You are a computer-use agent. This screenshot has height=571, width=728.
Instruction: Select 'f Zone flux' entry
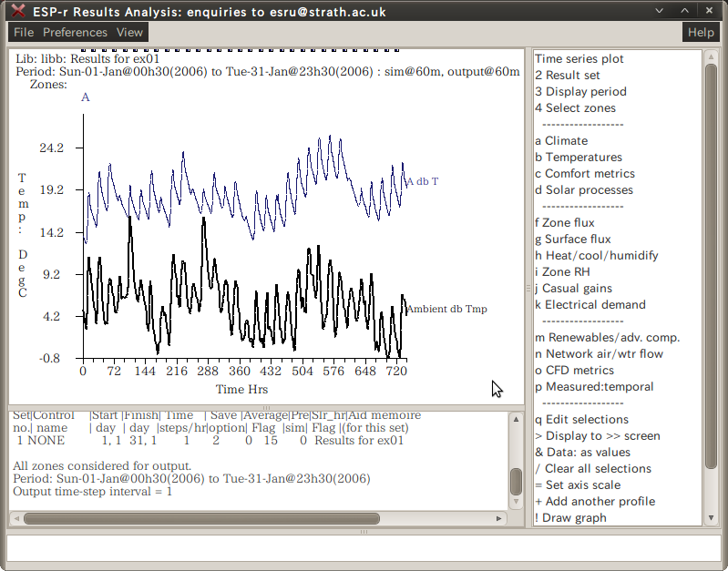pos(565,223)
